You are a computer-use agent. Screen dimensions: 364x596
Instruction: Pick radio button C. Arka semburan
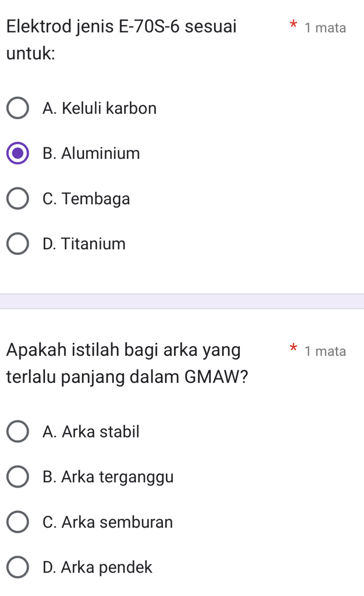click(17, 522)
